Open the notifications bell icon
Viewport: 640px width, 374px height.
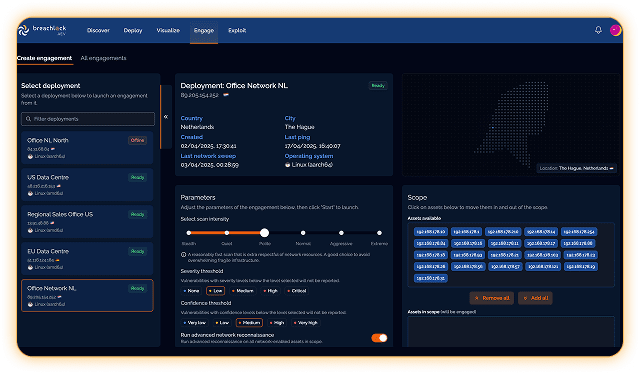click(598, 30)
